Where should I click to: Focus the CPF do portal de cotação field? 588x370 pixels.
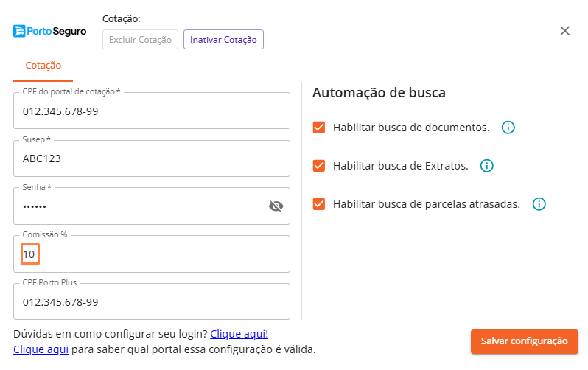(x=151, y=112)
